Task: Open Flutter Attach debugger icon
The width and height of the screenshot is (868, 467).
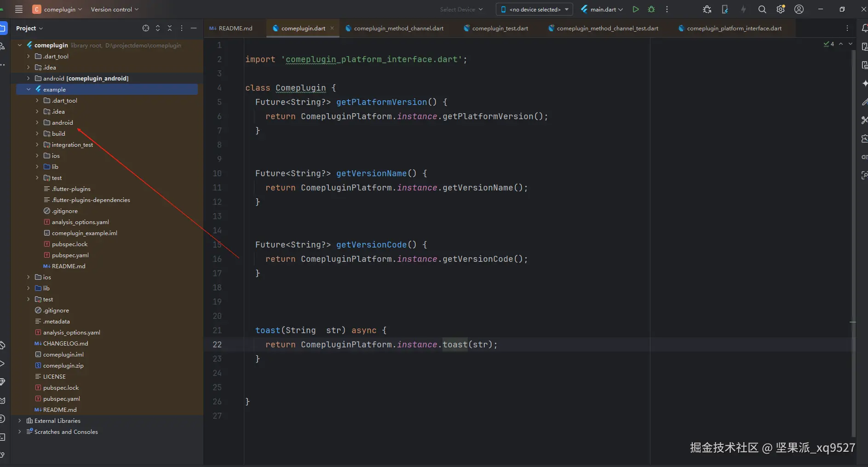Action: click(707, 9)
